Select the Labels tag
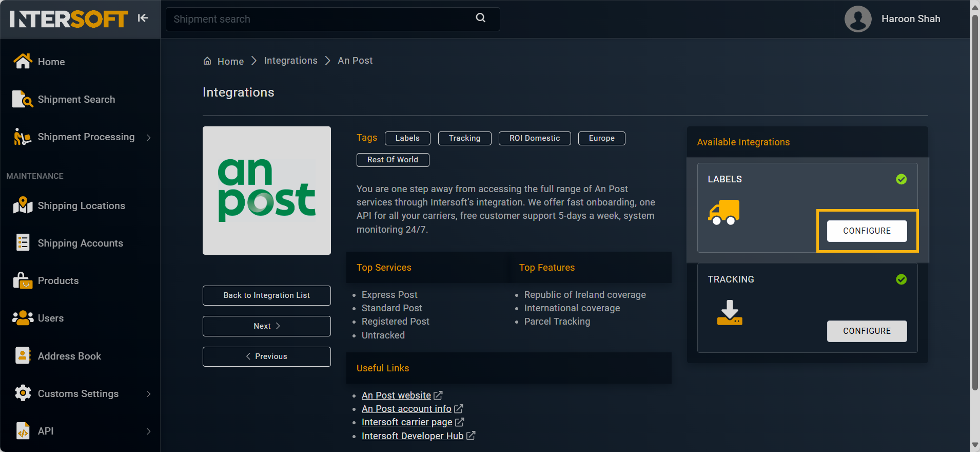 pyautogui.click(x=407, y=138)
